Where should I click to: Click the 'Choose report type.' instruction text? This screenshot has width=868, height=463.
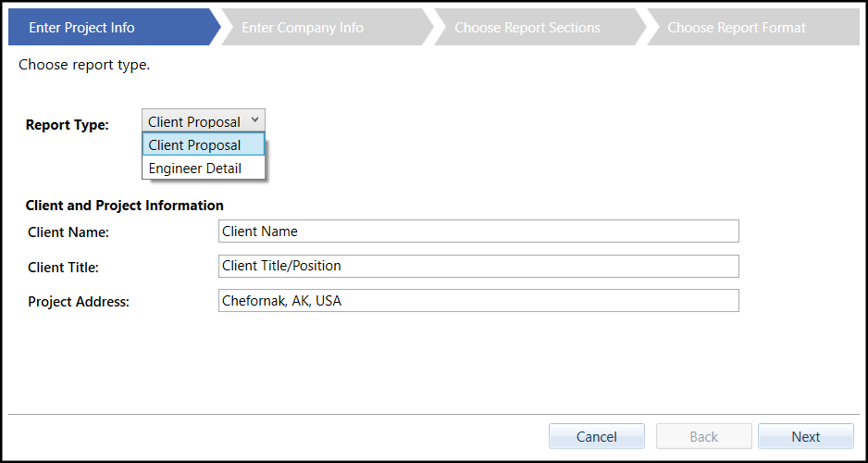pos(84,65)
